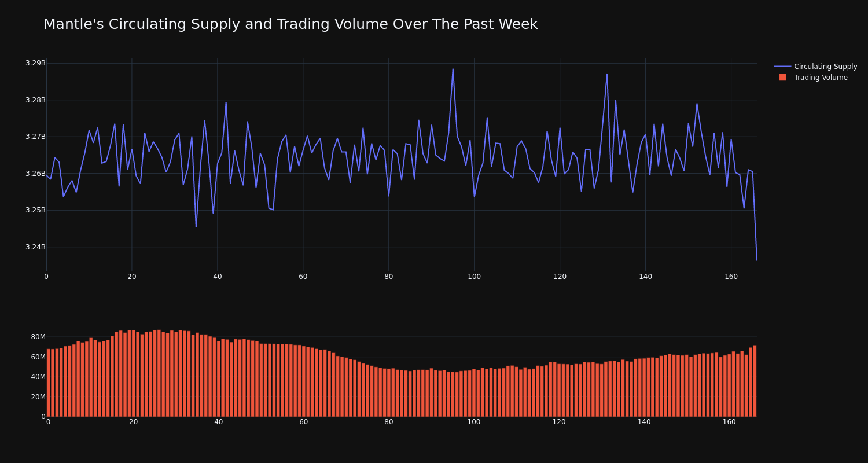The width and height of the screenshot is (868, 463).
Task: Click the 40M volume axis label
Action: tap(38, 377)
